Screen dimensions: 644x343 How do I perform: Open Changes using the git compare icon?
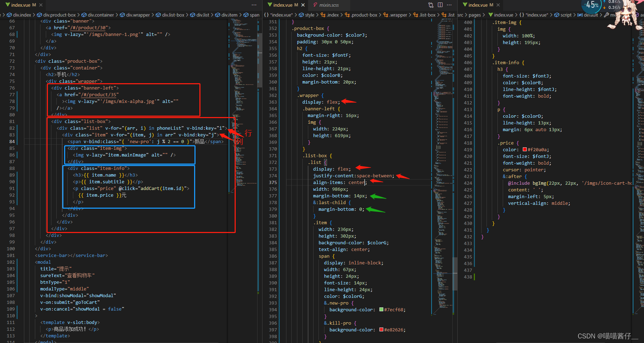(x=431, y=5)
